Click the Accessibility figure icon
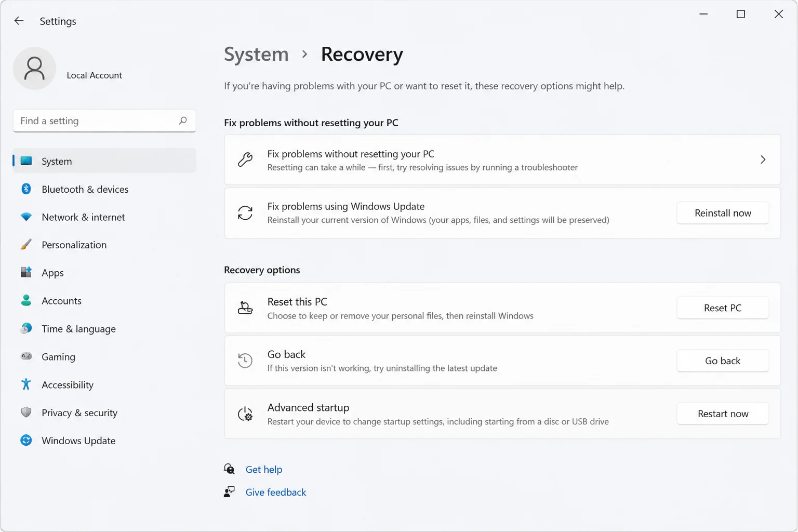The width and height of the screenshot is (798, 532). click(26, 384)
